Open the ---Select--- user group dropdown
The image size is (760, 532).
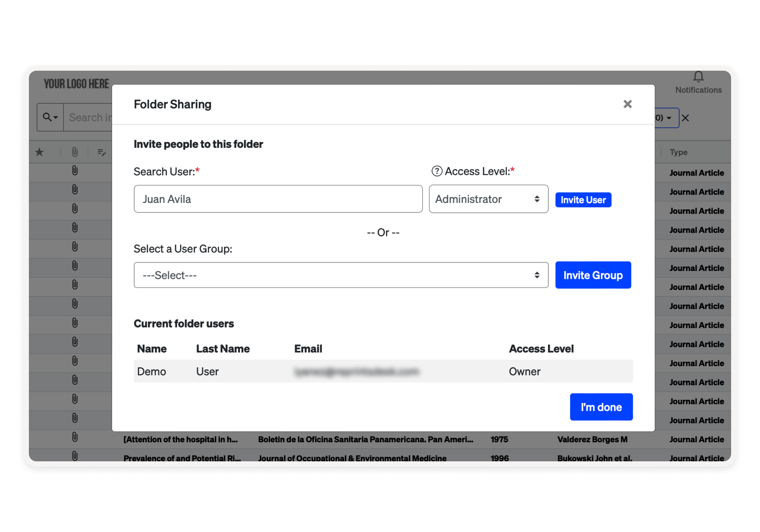click(x=341, y=275)
